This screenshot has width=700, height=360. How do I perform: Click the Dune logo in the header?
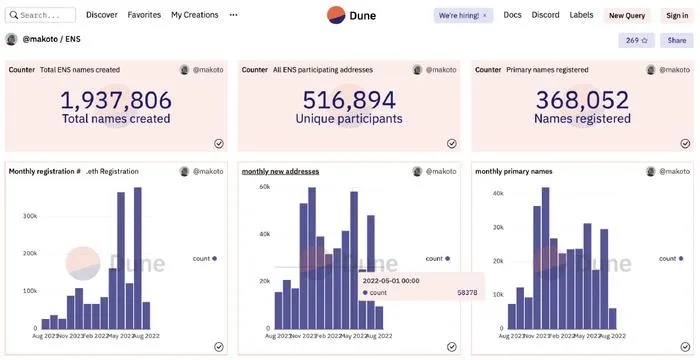coord(351,15)
